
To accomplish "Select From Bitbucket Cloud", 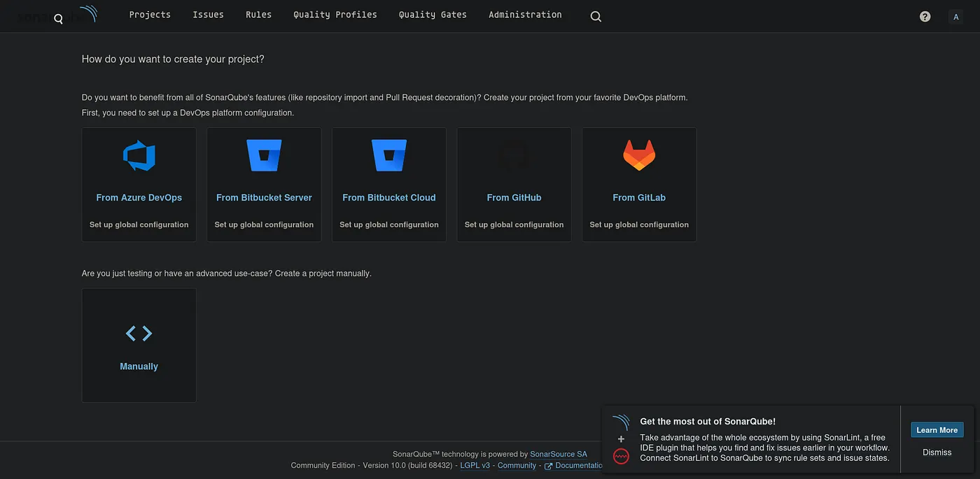I will coord(389,198).
